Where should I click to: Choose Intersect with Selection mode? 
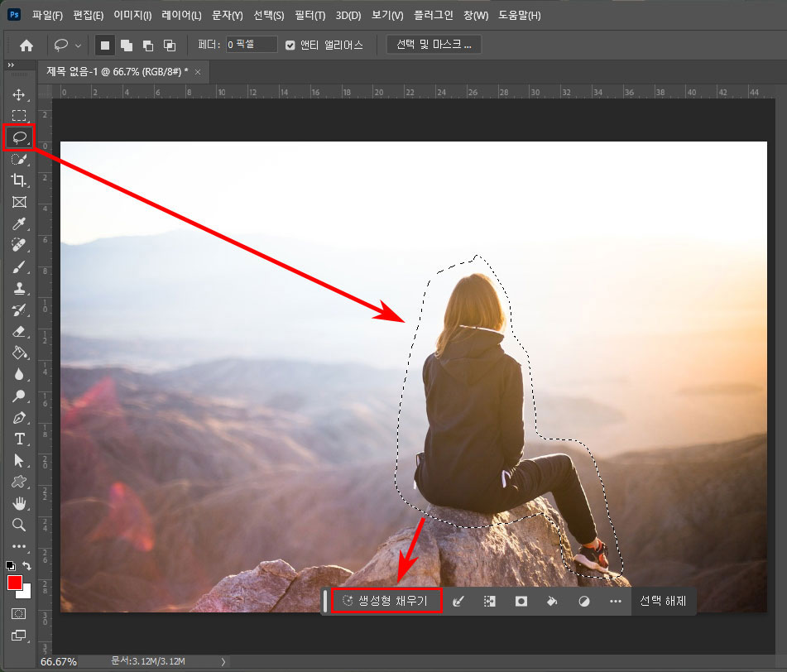[170, 46]
